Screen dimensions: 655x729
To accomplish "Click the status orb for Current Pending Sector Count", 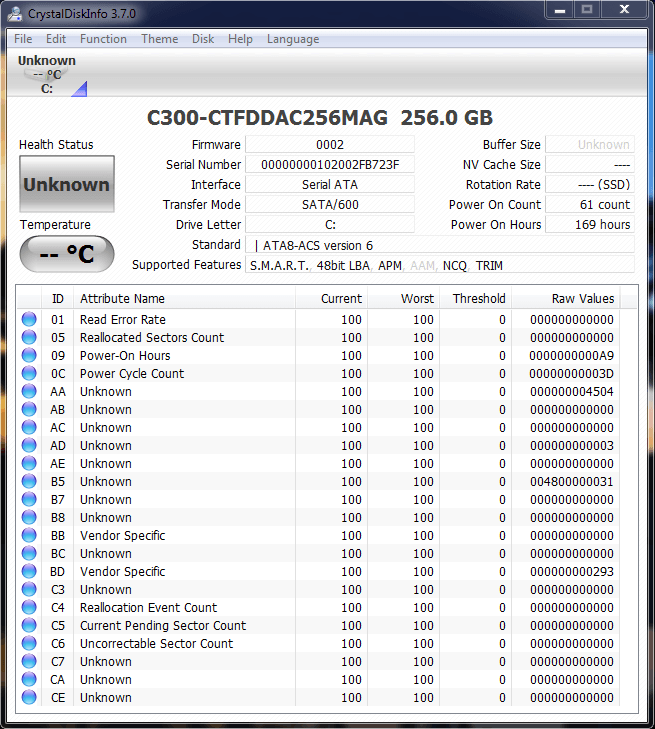I will coord(29,625).
